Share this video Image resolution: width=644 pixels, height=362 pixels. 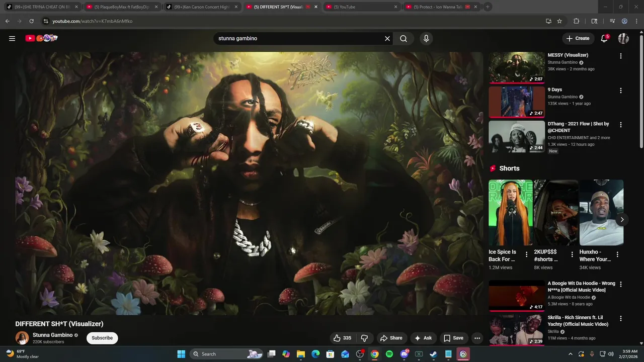[391, 338]
